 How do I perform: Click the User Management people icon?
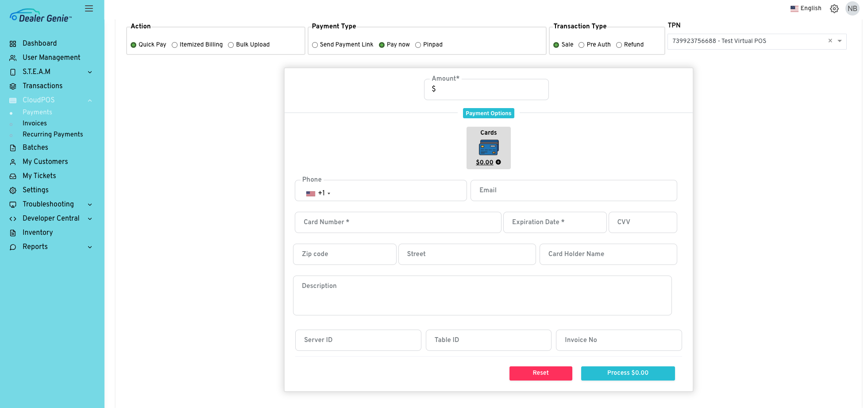[13, 58]
